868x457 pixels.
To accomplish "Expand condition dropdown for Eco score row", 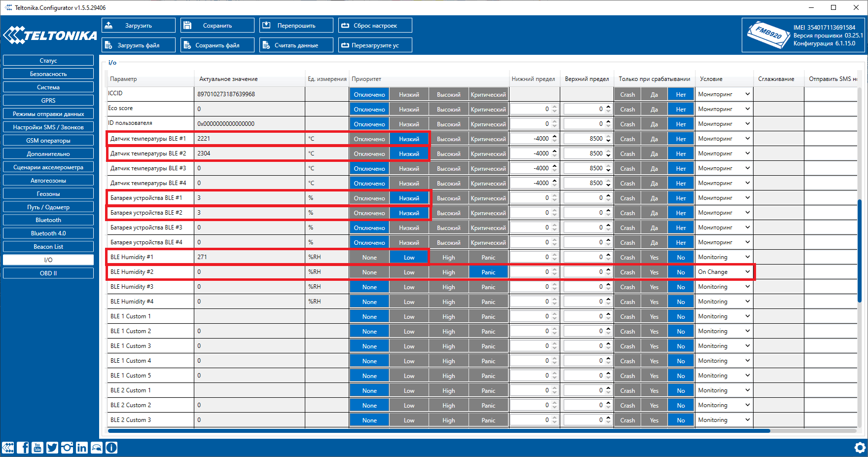I will click(x=724, y=109).
